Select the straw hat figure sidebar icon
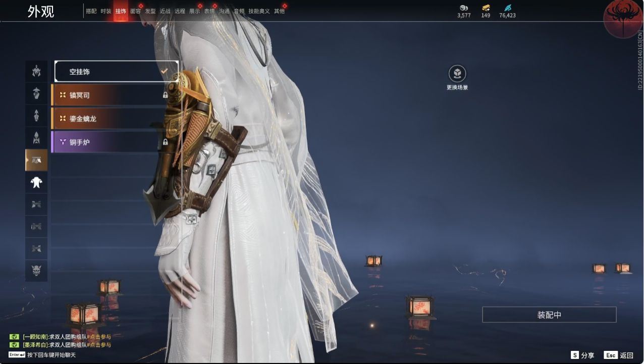 click(x=36, y=93)
